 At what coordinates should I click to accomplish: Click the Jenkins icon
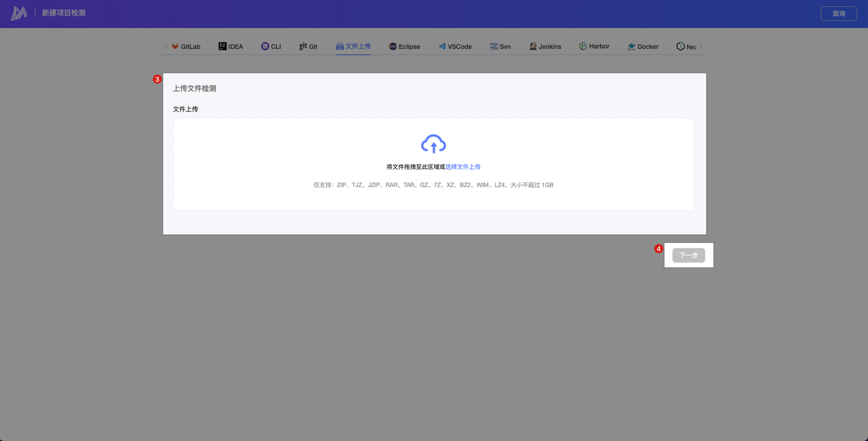click(533, 47)
